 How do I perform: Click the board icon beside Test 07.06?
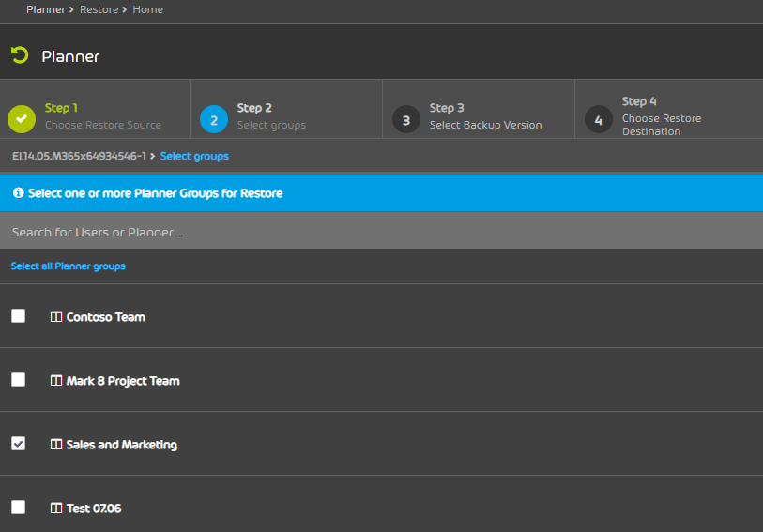pyautogui.click(x=56, y=509)
